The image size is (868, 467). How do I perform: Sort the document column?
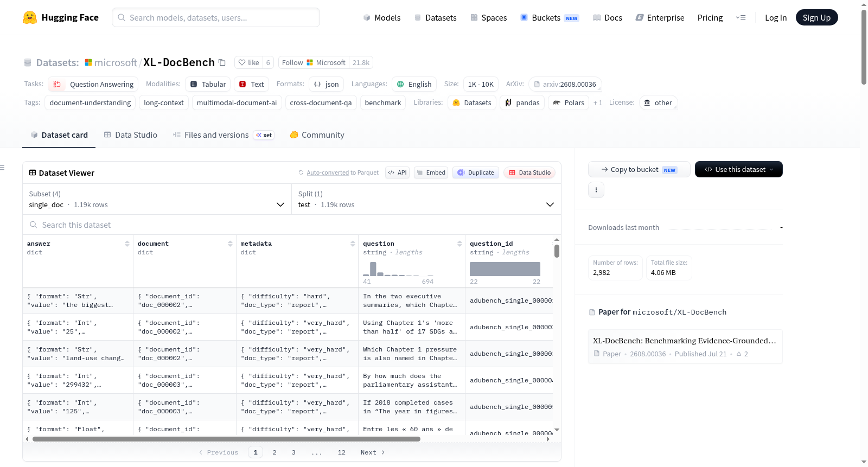[230, 244]
